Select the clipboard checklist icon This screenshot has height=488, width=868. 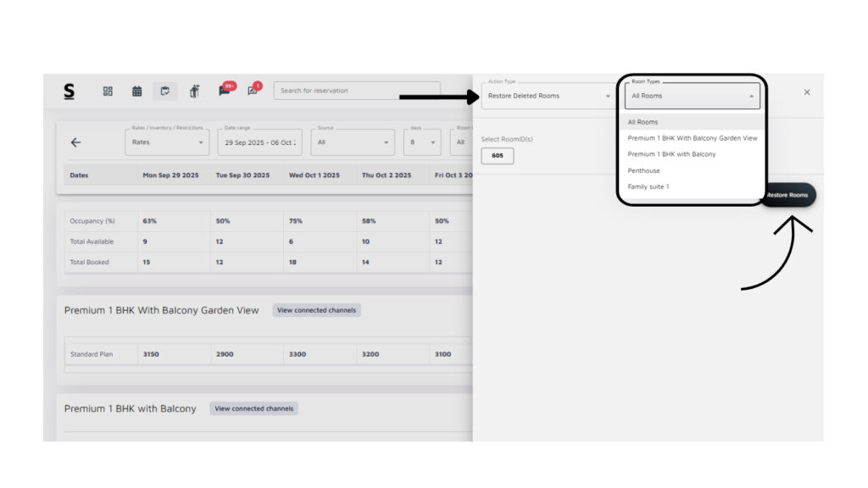pos(164,91)
